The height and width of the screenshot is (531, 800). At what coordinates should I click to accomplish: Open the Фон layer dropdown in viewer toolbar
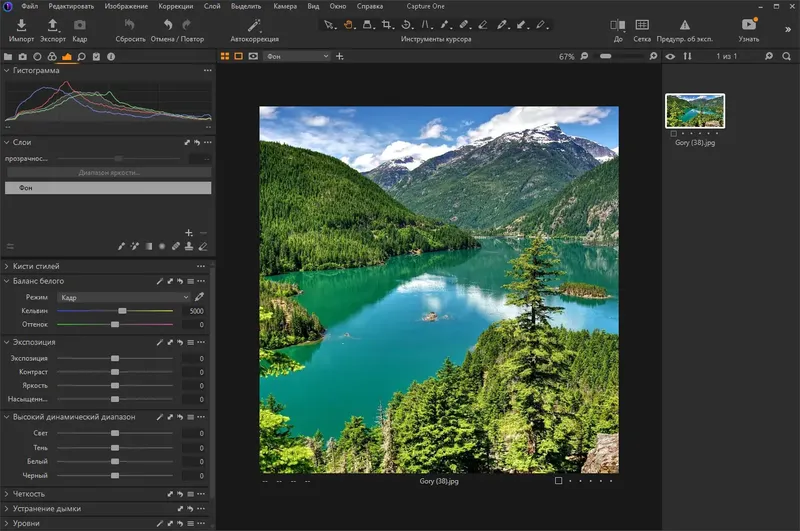(x=297, y=56)
